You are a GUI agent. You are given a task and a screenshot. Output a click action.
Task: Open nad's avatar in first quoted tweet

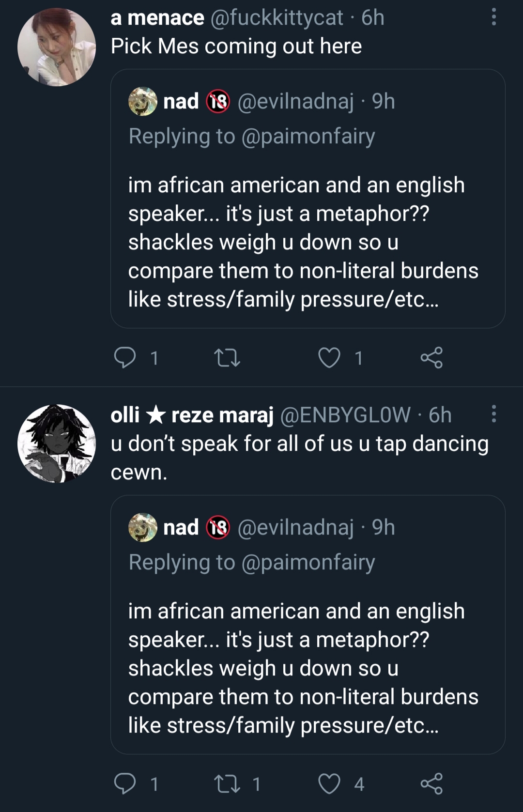(x=143, y=101)
